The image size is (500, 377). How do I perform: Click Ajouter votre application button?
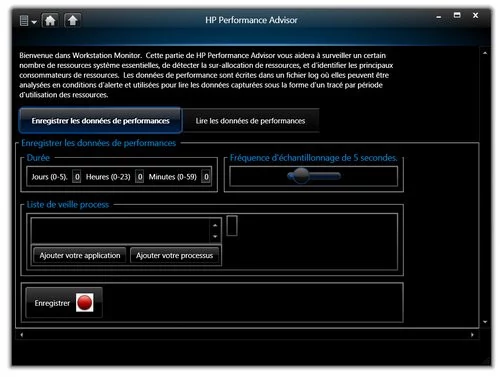(80, 256)
